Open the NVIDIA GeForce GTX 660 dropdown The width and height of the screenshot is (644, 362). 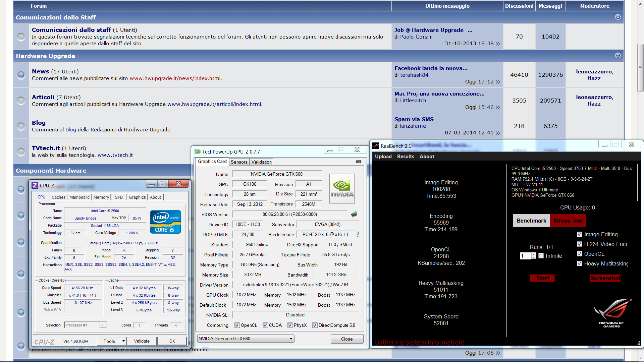point(291,339)
